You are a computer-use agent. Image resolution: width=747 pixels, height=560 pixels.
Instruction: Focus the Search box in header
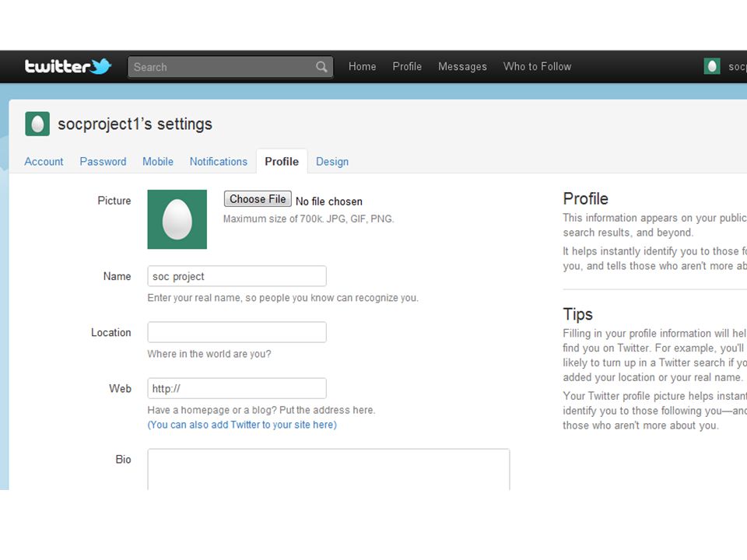230,67
